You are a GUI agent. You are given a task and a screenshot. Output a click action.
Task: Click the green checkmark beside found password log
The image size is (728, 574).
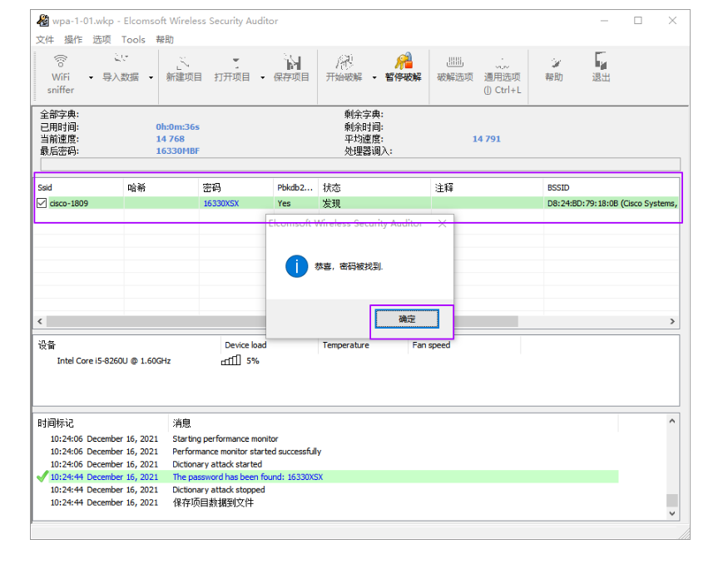pos(42,477)
